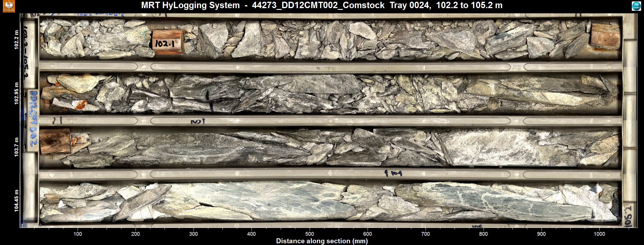The image size is (644, 245).
Task: Click the 'Distance along section (mm)' axis label
Action: click(x=322, y=241)
